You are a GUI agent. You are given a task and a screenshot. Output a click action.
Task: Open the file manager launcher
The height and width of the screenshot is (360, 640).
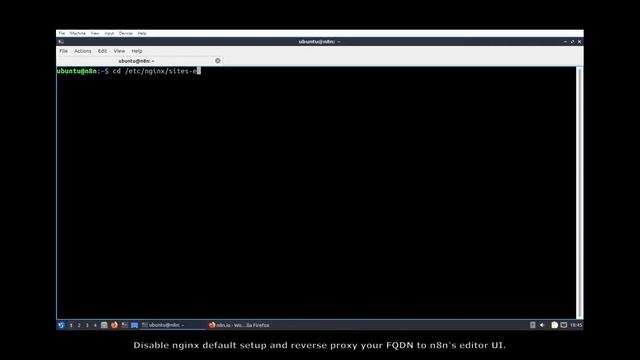coord(104,325)
